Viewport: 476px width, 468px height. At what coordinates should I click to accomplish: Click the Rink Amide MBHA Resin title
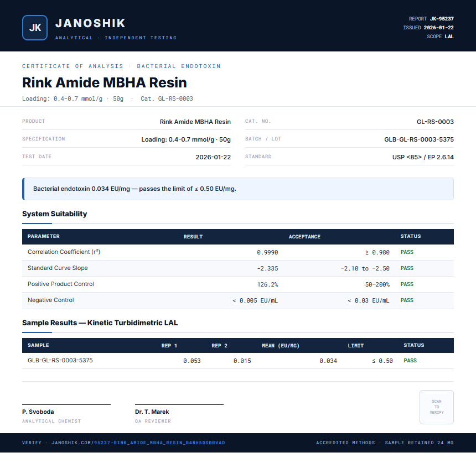(x=105, y=82)
